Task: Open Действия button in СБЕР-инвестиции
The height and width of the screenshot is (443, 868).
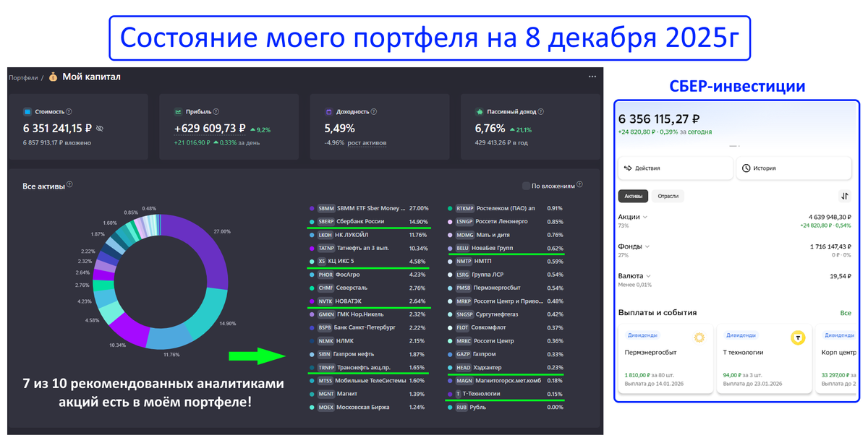Action: coord(675,168)
